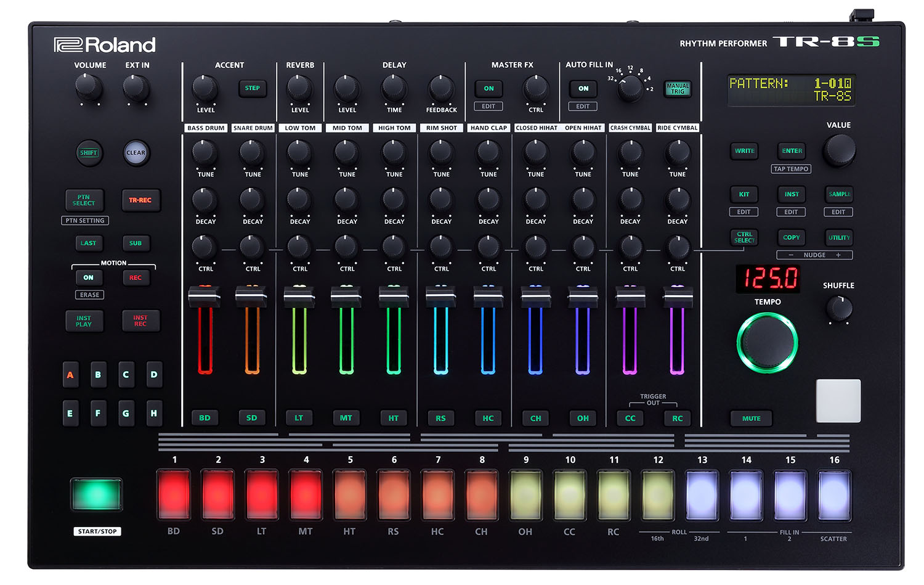Screen dimensions: 924x585
Task: Select the CH instrument button
Action: click(x=536, y=418)
